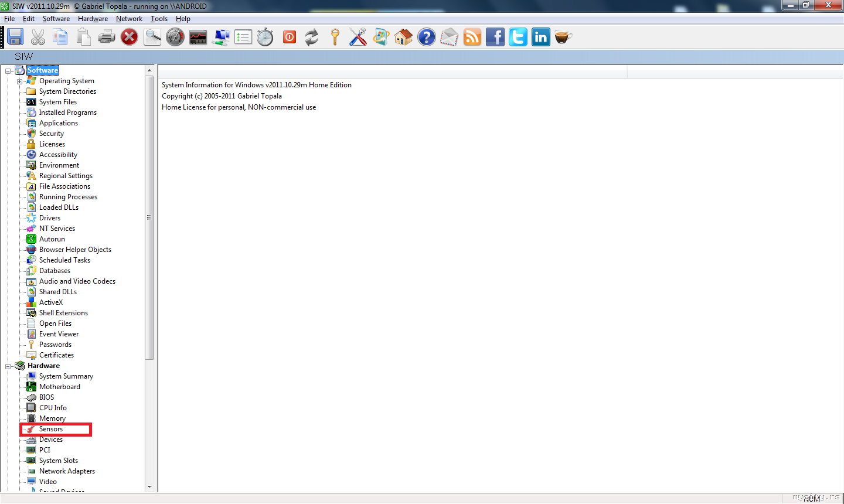This screenshot has height=504, width=844.
Task: Select Audio and Video Codecs
Action: tap(77, 281)
